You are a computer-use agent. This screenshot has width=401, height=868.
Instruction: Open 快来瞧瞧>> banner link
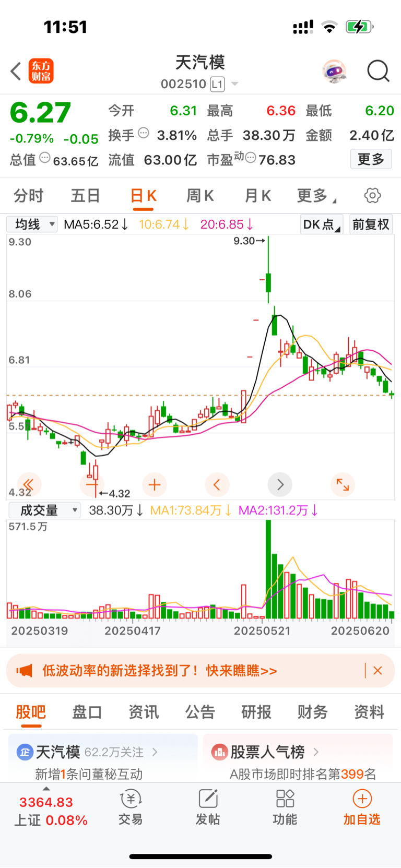pyautogui.click(x=241, y=671)
